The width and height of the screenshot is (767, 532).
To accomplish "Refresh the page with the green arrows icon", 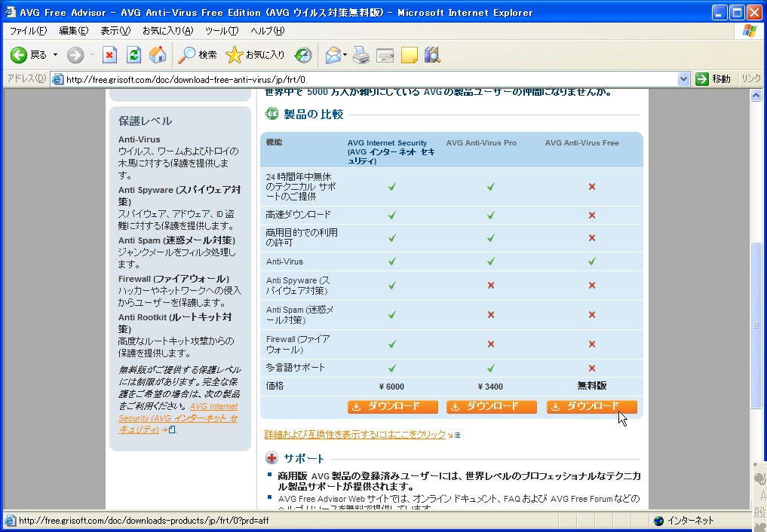I will [133, 55].
